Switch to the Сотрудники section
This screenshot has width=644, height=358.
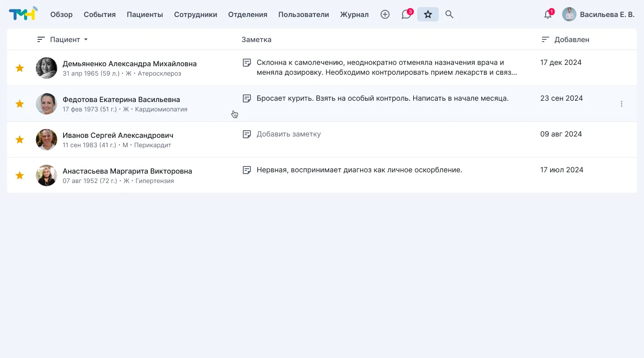(195, 14)
